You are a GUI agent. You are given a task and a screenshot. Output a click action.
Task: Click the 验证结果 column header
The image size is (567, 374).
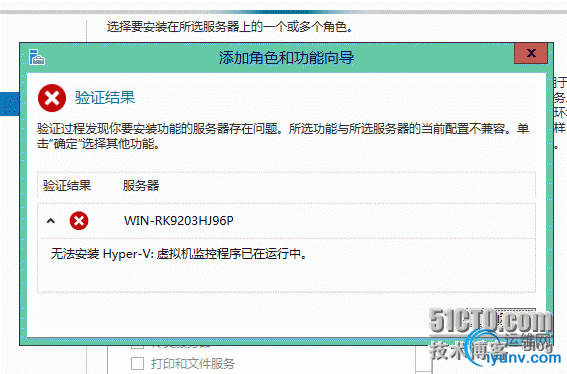(x=67, y=186)
